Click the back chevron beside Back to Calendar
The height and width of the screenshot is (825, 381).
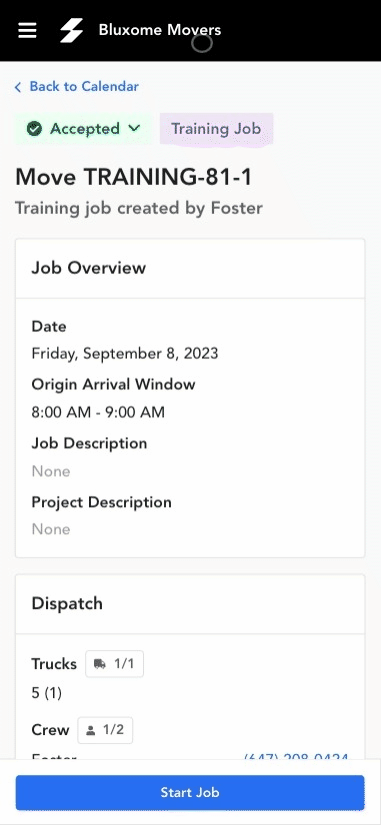[18, 87]
